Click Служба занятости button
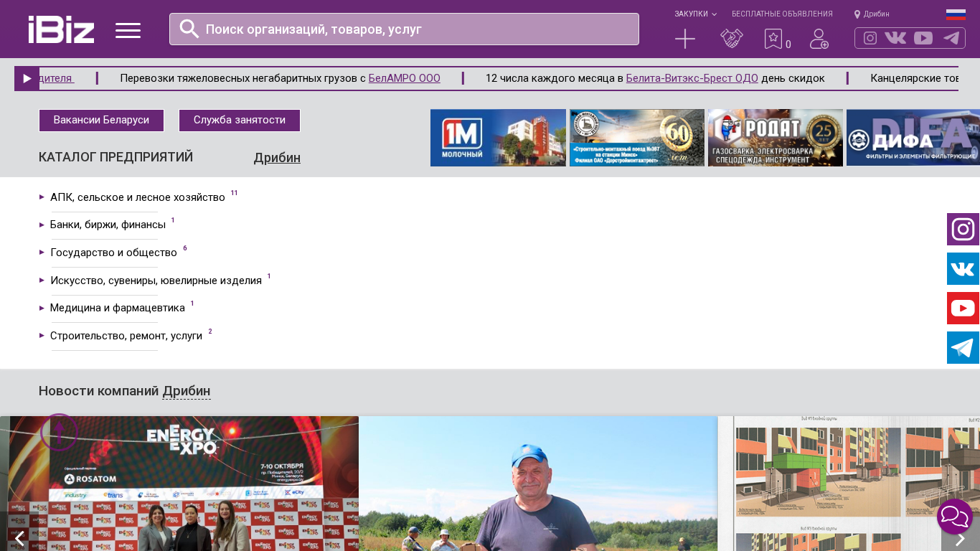Screen dimensions: 980x551 point(240,121)
